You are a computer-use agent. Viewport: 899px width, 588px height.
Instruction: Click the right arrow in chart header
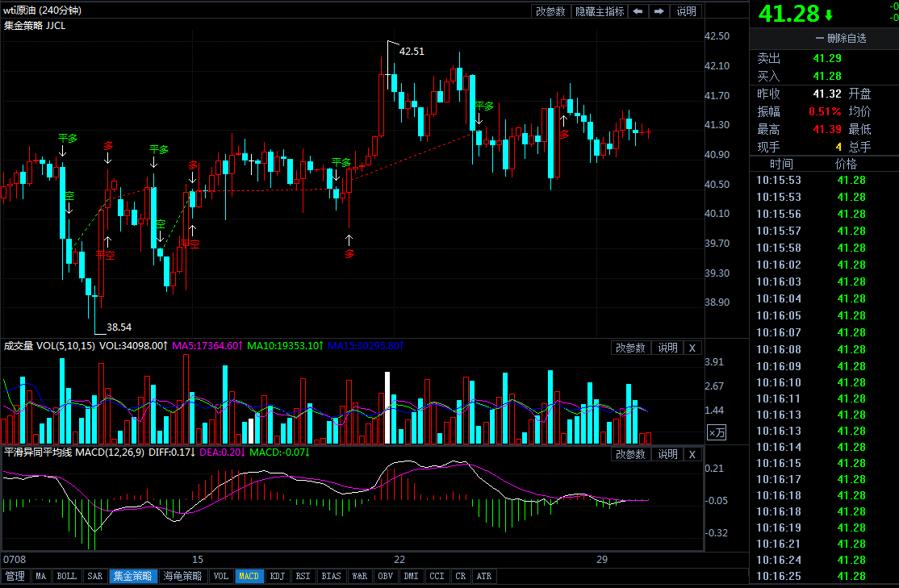pyautogui.click(x=659, y=11)
